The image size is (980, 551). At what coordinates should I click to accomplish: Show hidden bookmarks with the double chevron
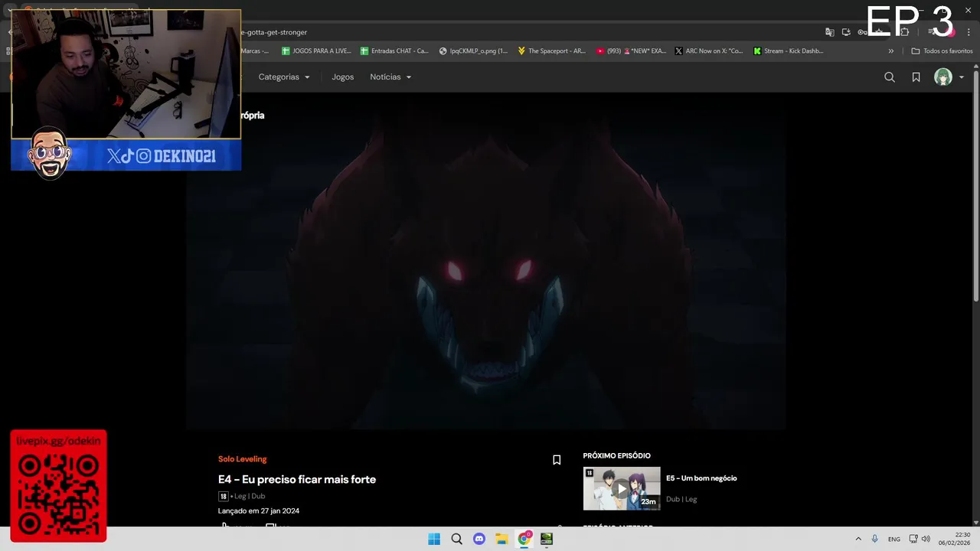click(x=890, y=51)
